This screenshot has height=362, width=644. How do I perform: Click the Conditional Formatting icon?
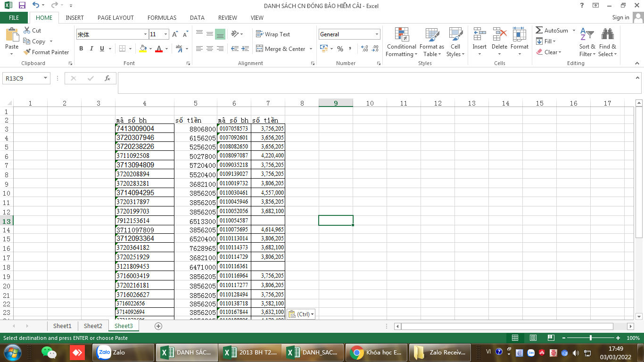(x=401, y=35)
